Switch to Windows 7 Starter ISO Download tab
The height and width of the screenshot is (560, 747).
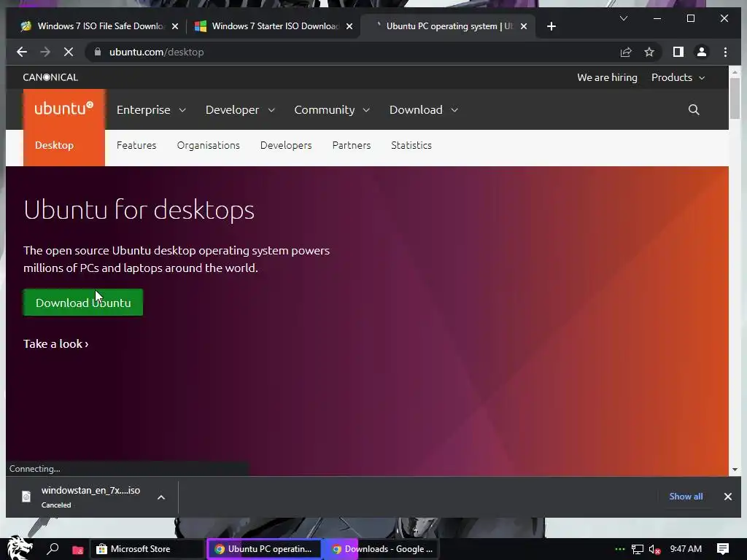[274, 26]
